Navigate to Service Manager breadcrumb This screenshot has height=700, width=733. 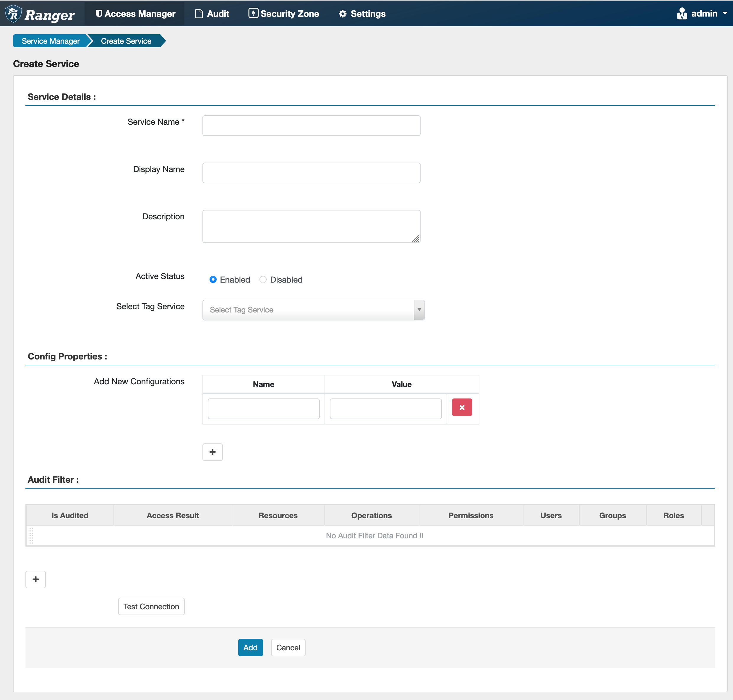(50, 41)
